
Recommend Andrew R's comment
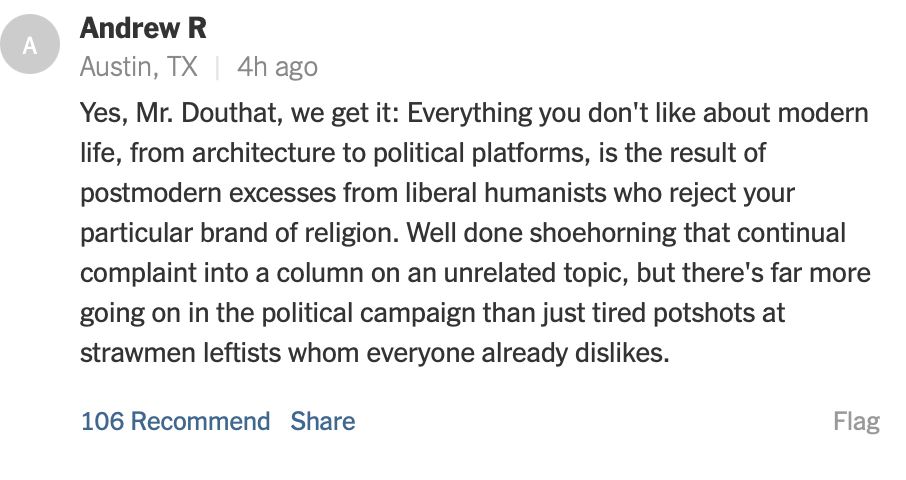click(x=175, y=421)
